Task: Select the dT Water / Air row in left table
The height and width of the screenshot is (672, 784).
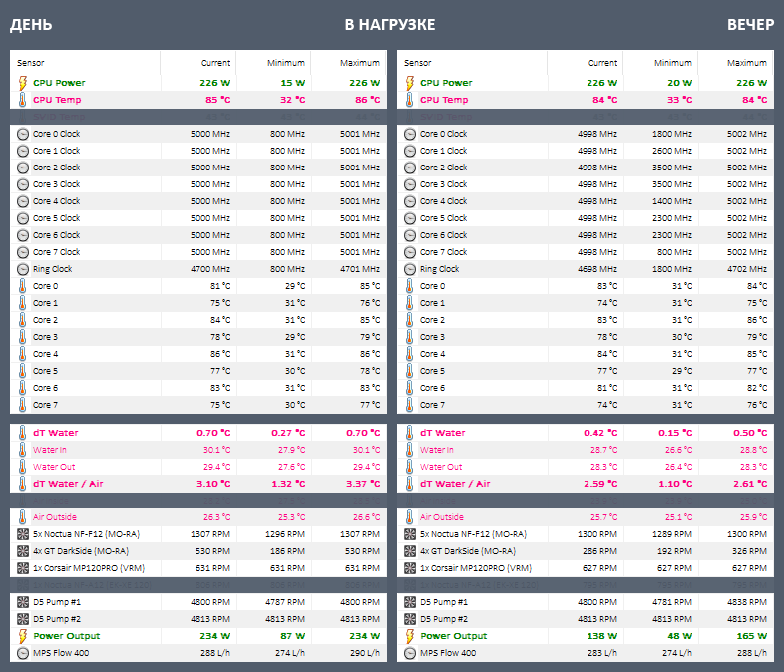Action: [197, 484]
